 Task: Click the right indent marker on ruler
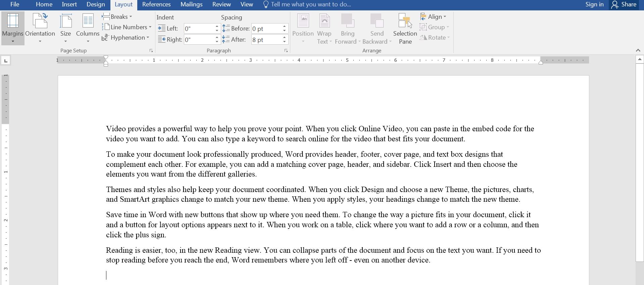point(541,62)
